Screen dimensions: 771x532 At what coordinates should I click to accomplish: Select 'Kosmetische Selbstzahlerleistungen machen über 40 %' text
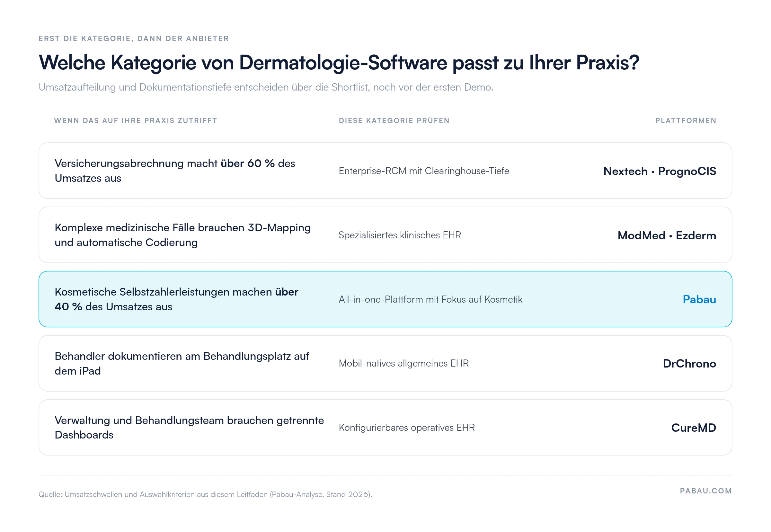point(176,299)
